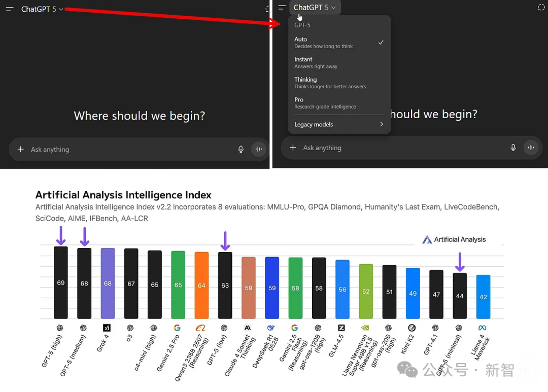Open the sidebar in the left chat window
Image resolution: width=548 pixels, height=392 pixels.
pyautogui.click(x=10, y=9)
